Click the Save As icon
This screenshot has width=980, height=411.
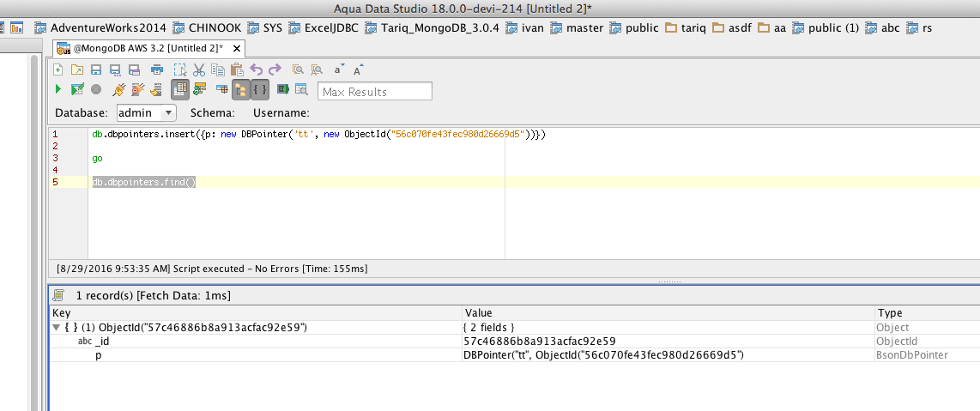115,70
